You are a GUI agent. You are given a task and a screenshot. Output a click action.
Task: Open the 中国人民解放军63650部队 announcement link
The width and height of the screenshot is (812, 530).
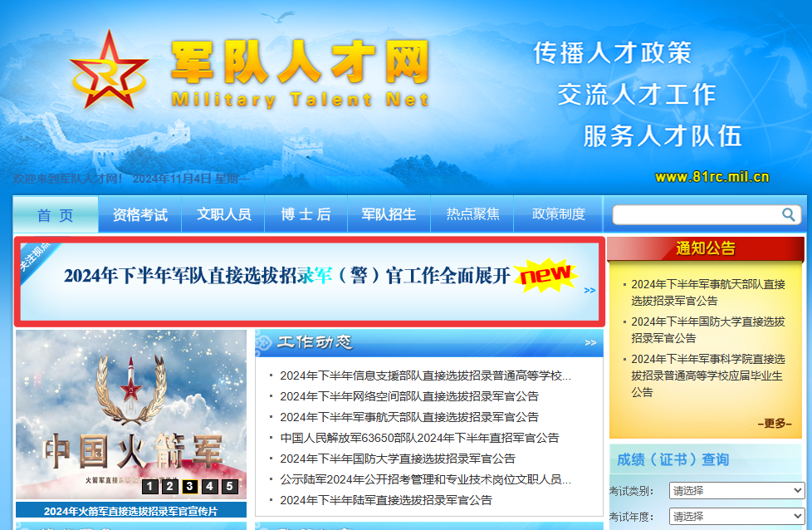pyautogui.click(x=419, y=438)
